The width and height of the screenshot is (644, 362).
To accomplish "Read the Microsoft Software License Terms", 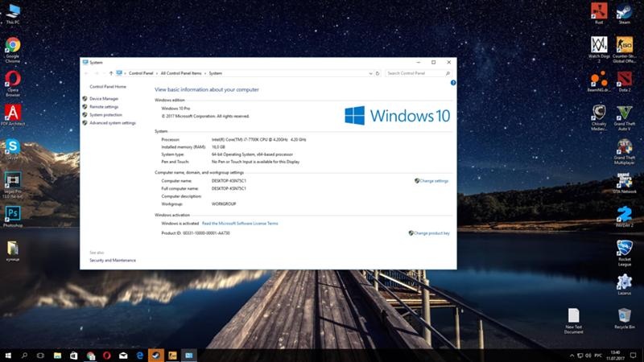I will click(240, 224).
